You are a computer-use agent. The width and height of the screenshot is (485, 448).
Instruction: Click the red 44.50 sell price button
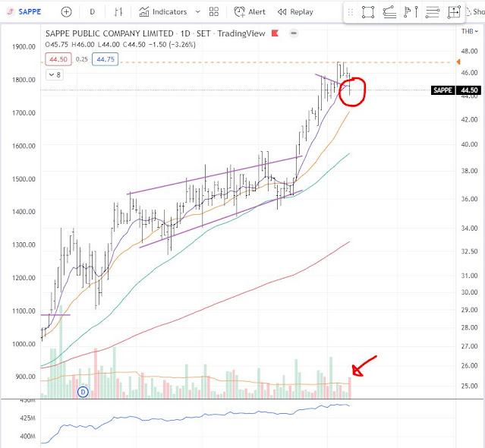point(58,59)
